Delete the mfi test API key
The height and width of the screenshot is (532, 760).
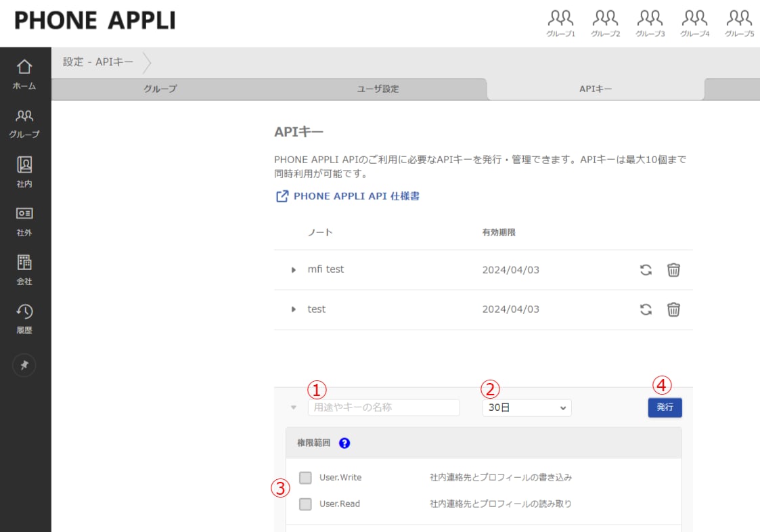pyautogui.click(x=673, y=269)
